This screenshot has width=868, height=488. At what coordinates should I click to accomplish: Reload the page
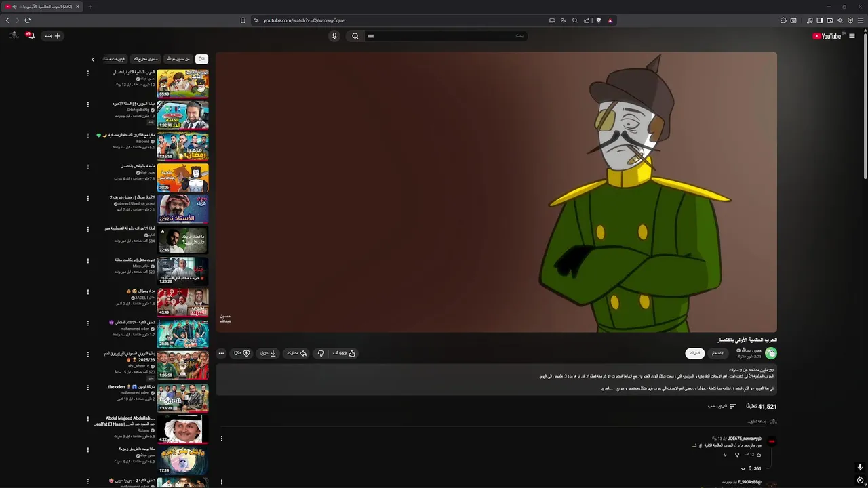28,20
